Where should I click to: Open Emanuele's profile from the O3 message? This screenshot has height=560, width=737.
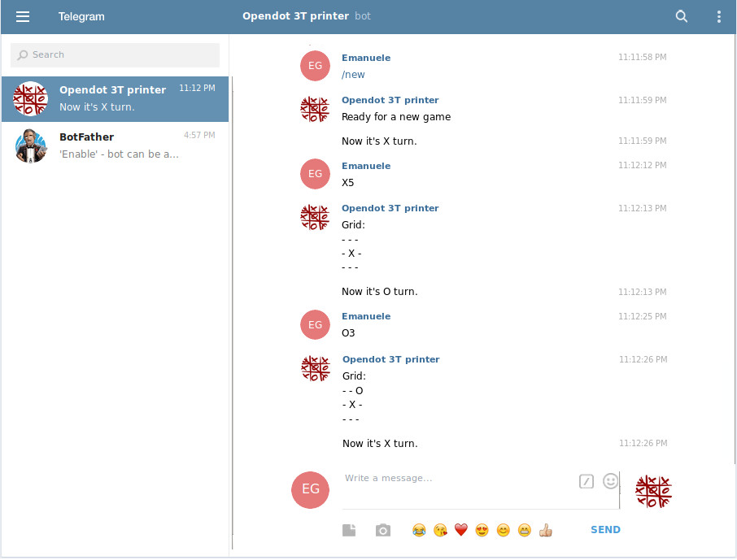coord(366,316)
